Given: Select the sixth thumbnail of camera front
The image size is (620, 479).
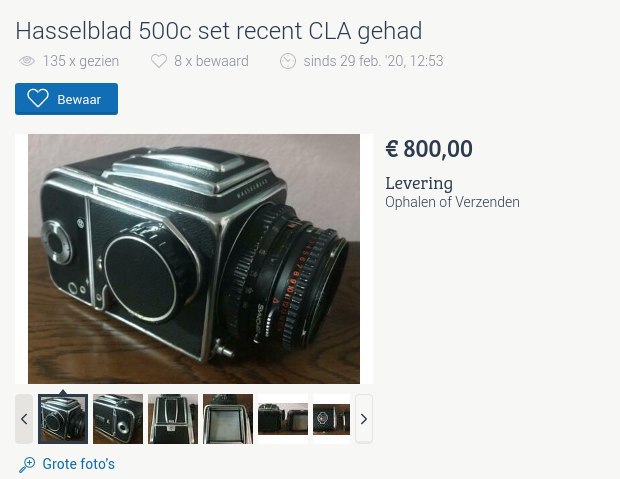Looking at the screenshot, I should click(331, 419).
